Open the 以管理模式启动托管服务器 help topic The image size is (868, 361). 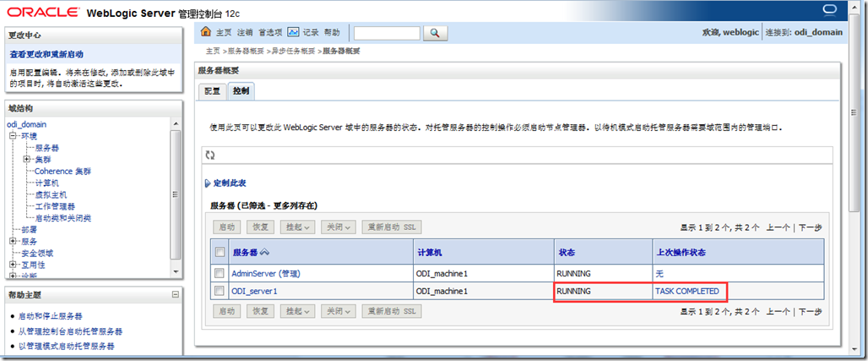[67, 346]
